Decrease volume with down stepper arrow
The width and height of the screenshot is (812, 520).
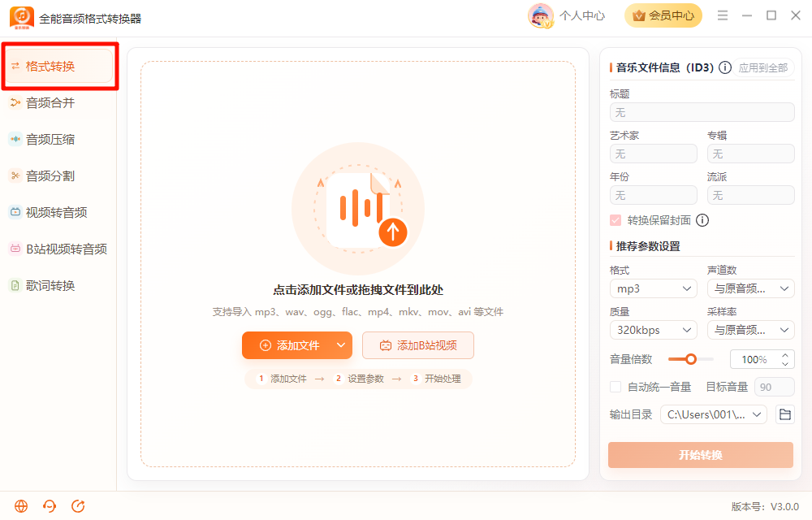(785, 363)
